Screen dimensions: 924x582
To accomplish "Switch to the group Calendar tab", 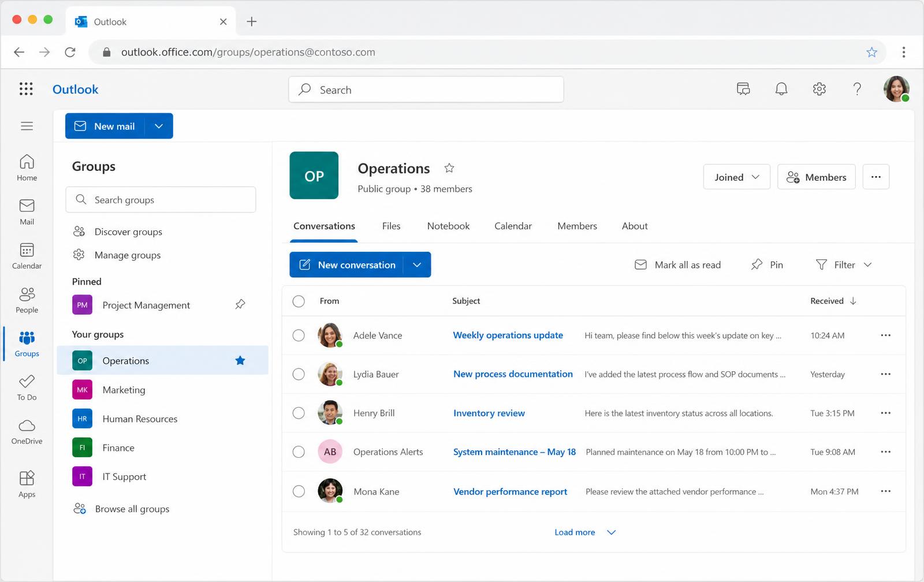I will pyautogui.click(x=513, y=226).
